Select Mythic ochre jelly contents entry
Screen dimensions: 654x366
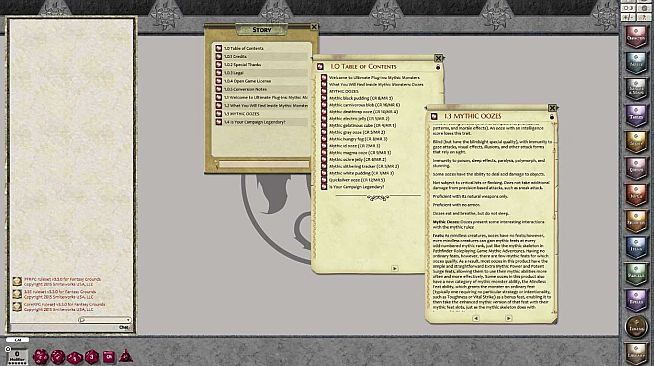tap(358, 159)
